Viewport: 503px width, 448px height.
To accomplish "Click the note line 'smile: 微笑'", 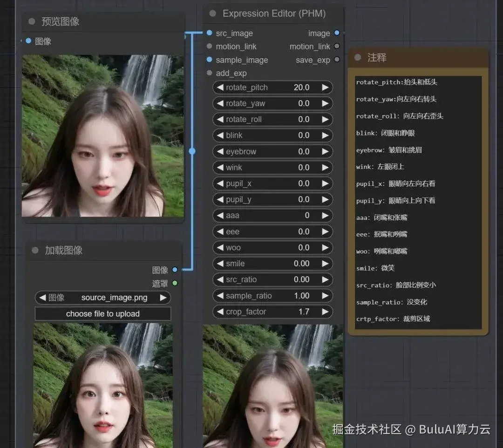I will coord(375,268).
